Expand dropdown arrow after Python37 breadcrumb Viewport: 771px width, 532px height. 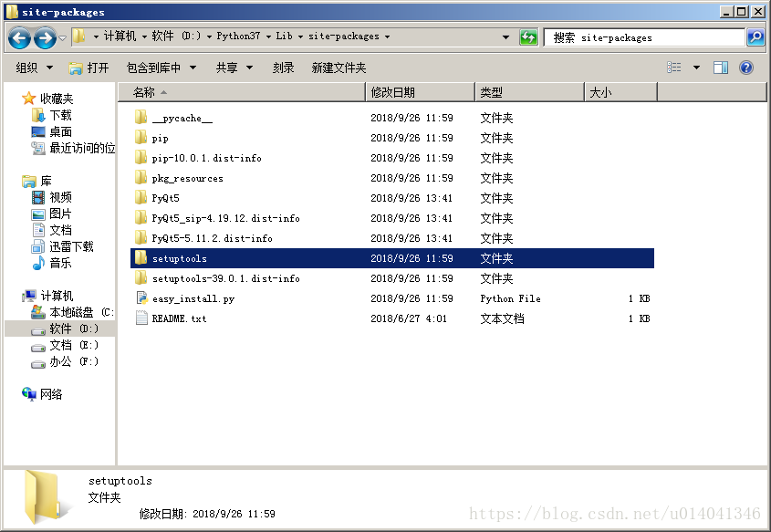pos(268,37)
